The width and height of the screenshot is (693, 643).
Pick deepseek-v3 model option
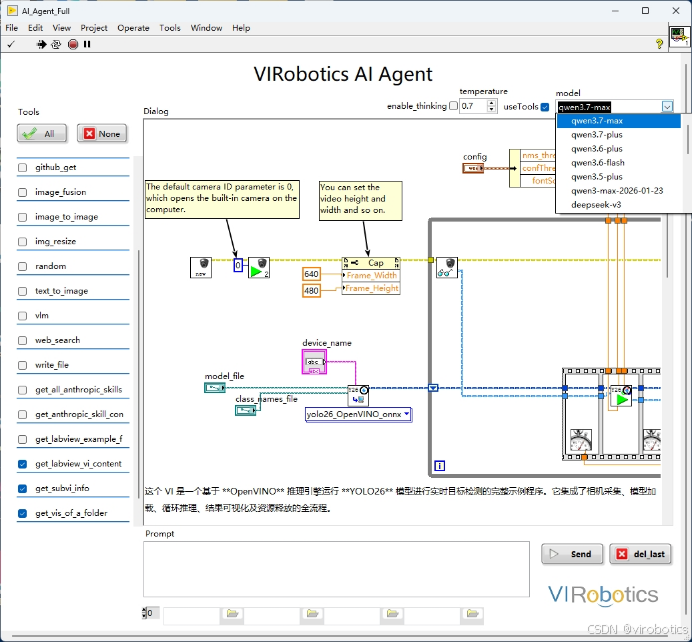(618, 205)
